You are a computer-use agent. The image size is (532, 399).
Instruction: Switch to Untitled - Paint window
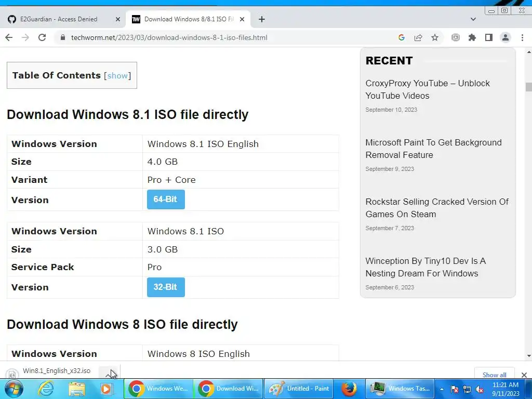[298, 389]
